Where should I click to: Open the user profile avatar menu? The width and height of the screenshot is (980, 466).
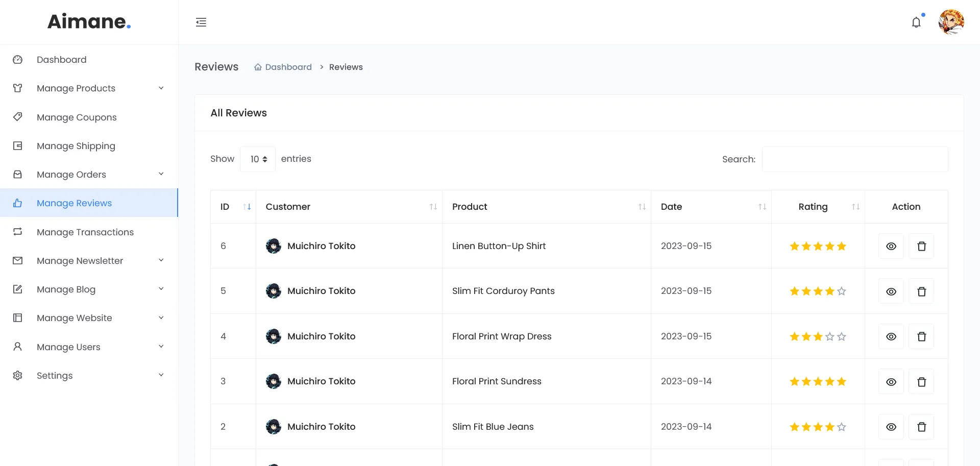(x=951, y=22)
